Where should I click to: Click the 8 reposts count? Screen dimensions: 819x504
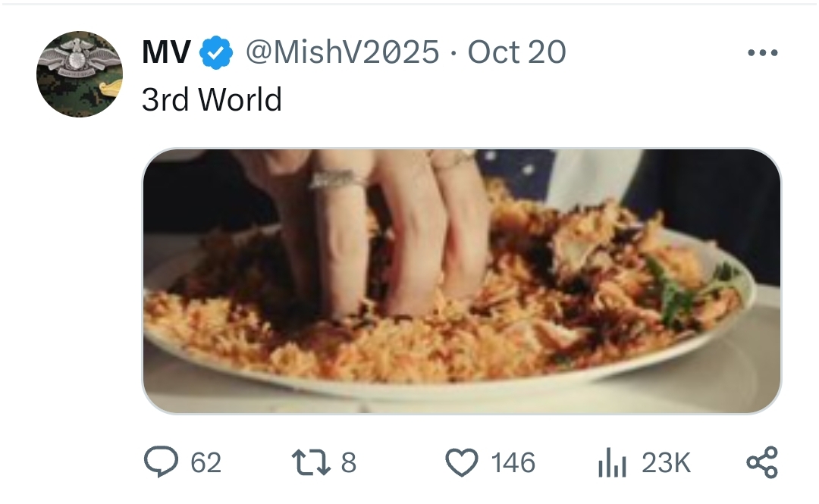[x=349, y=463]
